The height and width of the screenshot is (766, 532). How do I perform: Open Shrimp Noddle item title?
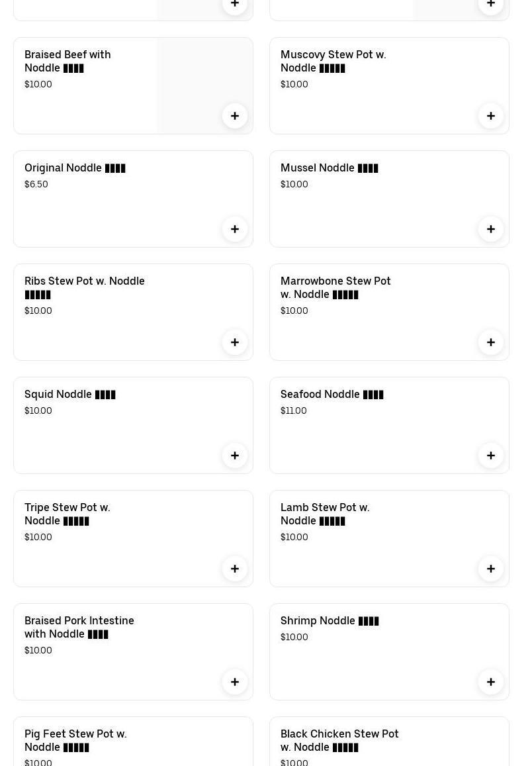pyautogui.click(x=330, y=621)
